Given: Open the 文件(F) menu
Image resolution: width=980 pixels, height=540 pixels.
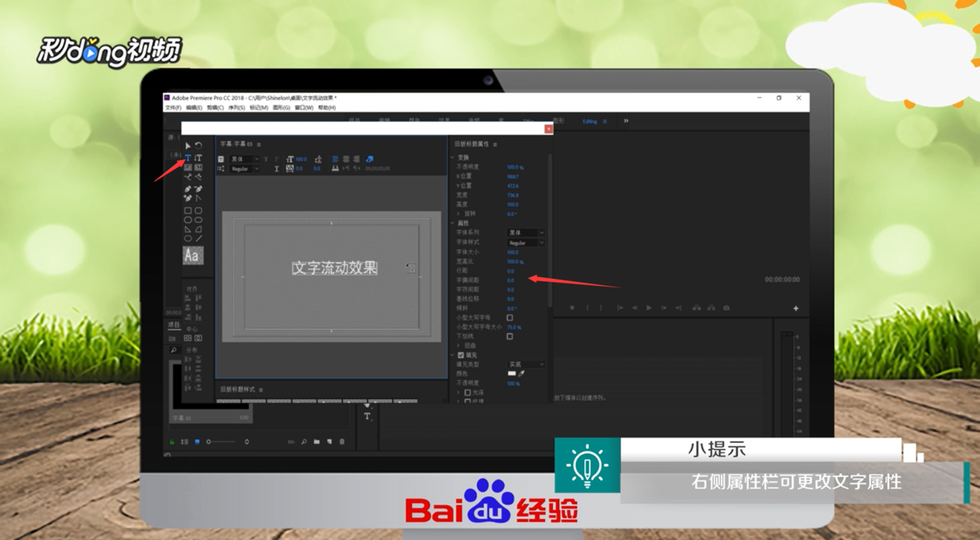Looking at the screenshot, I should (173, 108).
